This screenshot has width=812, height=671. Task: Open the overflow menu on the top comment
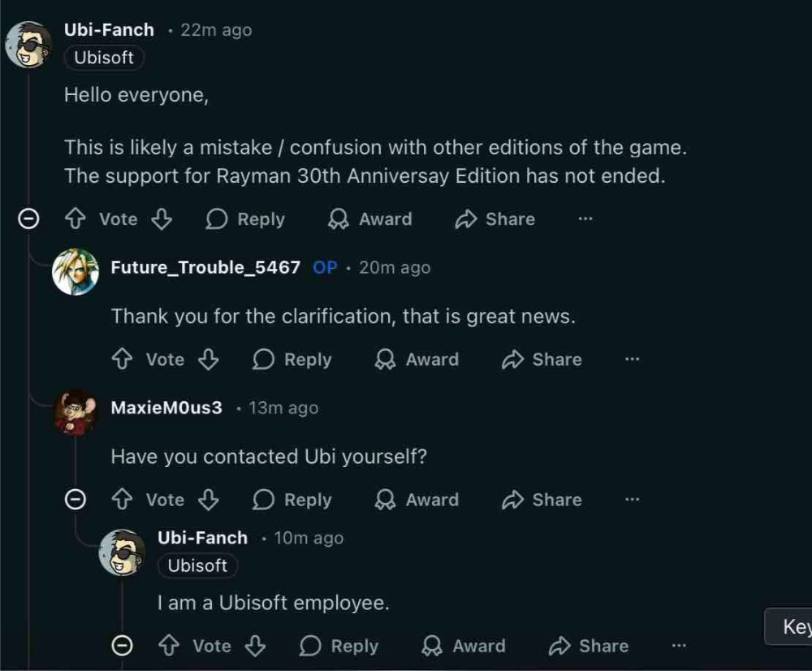[x=585, y=219]
